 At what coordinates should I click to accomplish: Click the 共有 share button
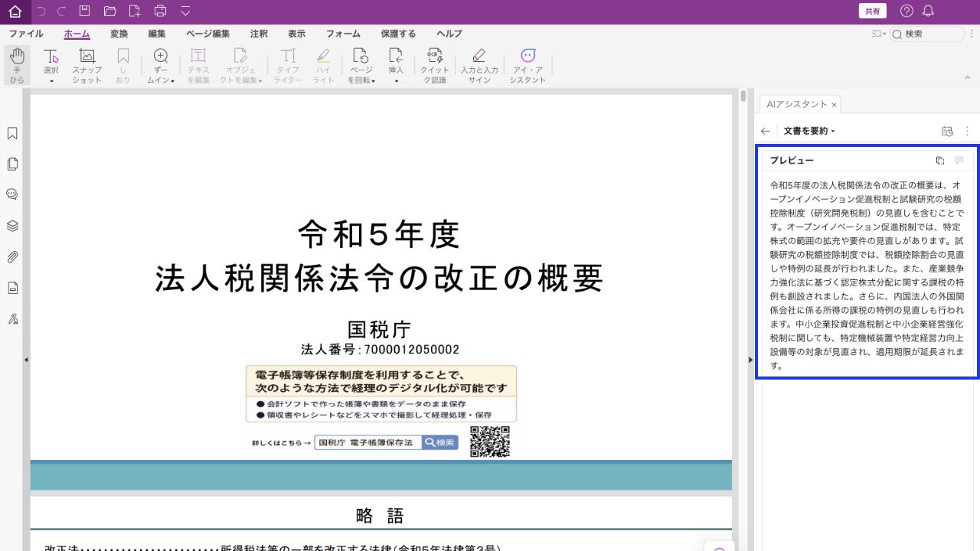click(873, 11)
